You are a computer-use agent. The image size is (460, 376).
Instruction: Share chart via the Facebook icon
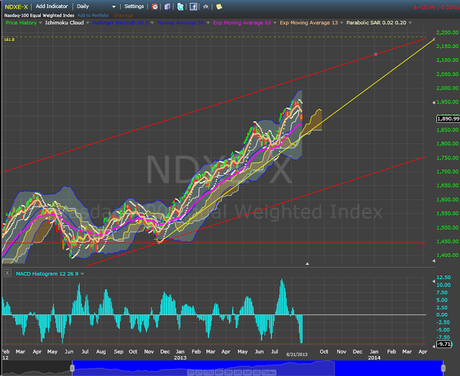tap(193, 7)
